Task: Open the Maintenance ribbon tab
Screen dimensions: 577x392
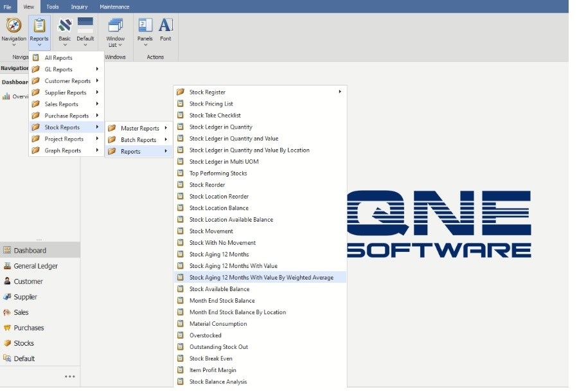Action: coord(114,6)
